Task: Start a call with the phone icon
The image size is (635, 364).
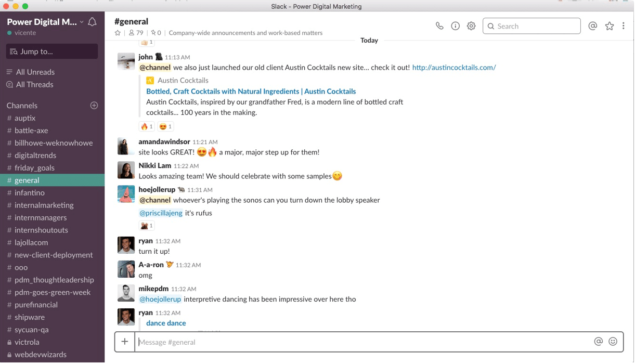Action: (439, 26)
